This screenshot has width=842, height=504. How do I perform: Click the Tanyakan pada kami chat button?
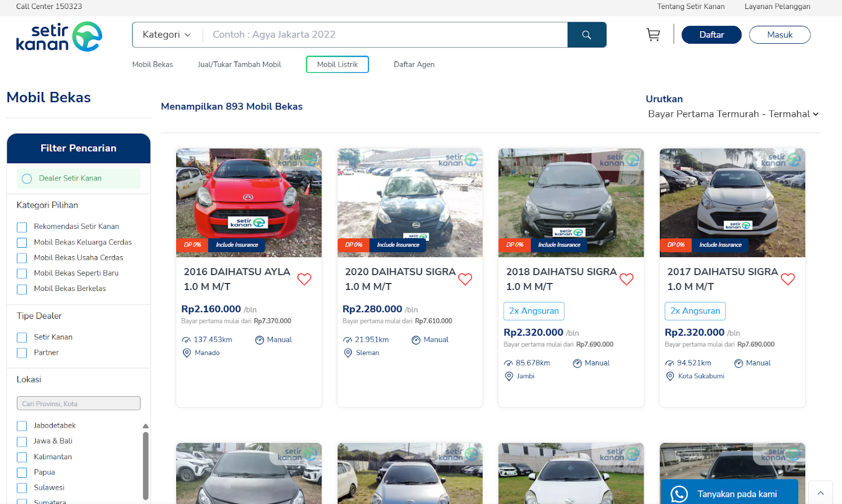pyautogui.click(x=729, y=492)
